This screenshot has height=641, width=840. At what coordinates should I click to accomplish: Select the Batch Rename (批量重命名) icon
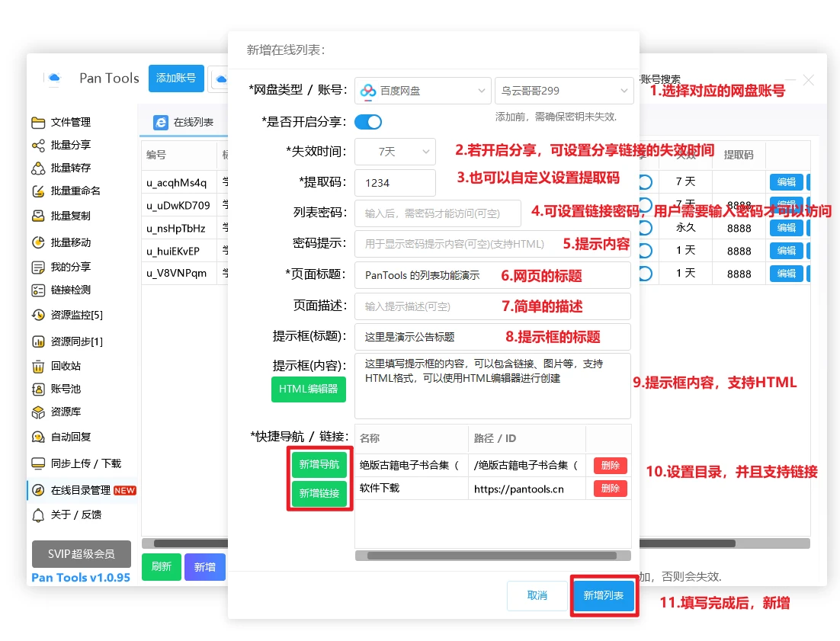coord(38,191)
